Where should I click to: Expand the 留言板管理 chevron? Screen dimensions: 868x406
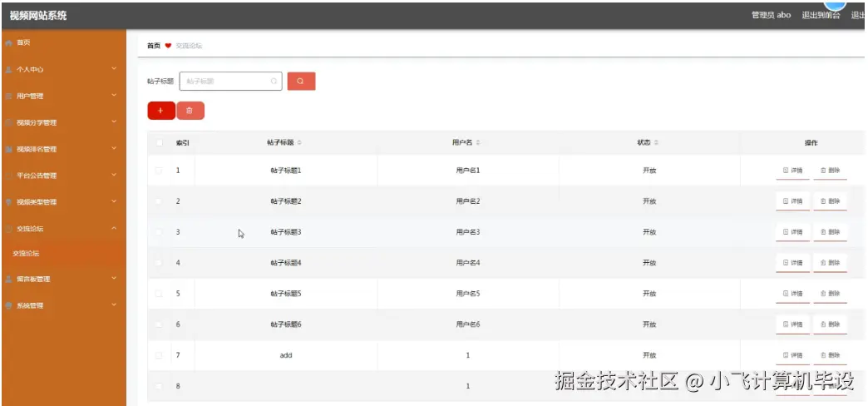pyautogui.click(x=114, y=279)
